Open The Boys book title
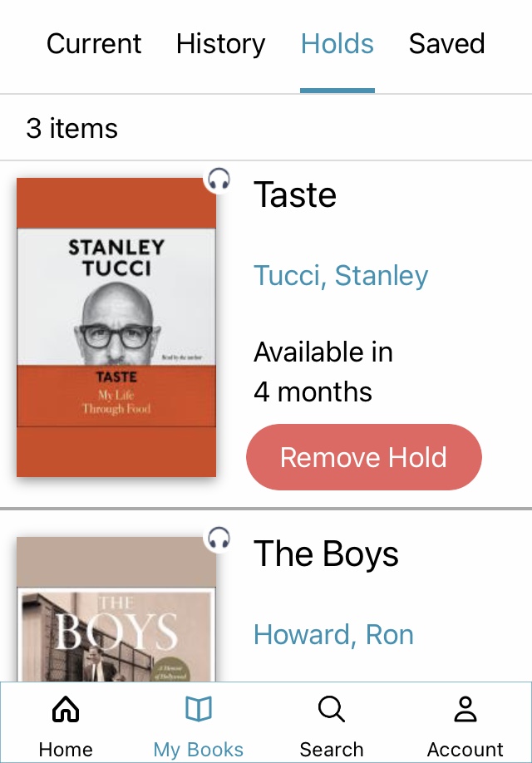Screen dimensions: 532x763 coord(326,554)
